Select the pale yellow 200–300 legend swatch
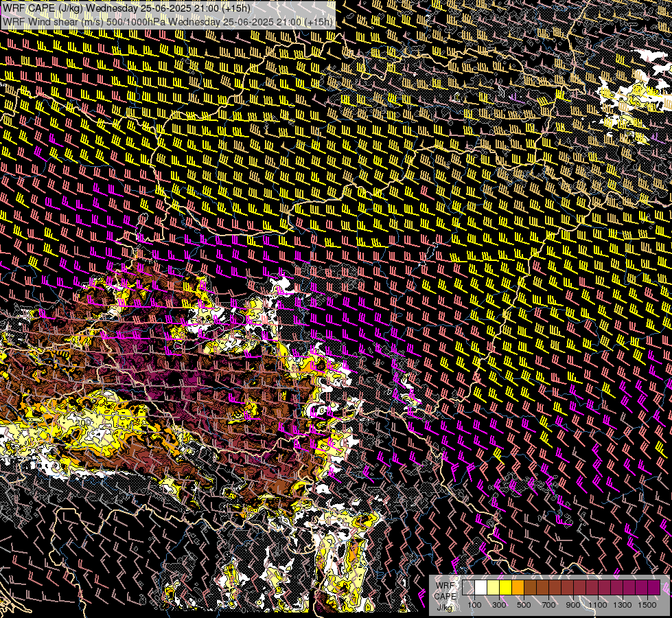This screenshot has width=672, height=618. (494, 587)
